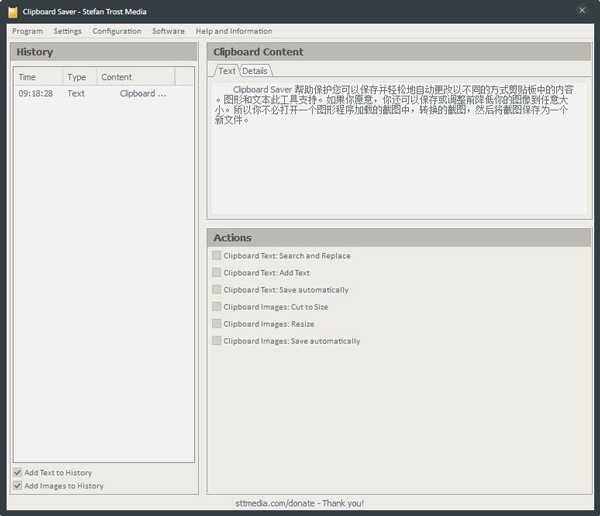Uncheck Add Images to History
This screenshot has width=600, height=516.
pyautogui.click(x=18, y=486)
